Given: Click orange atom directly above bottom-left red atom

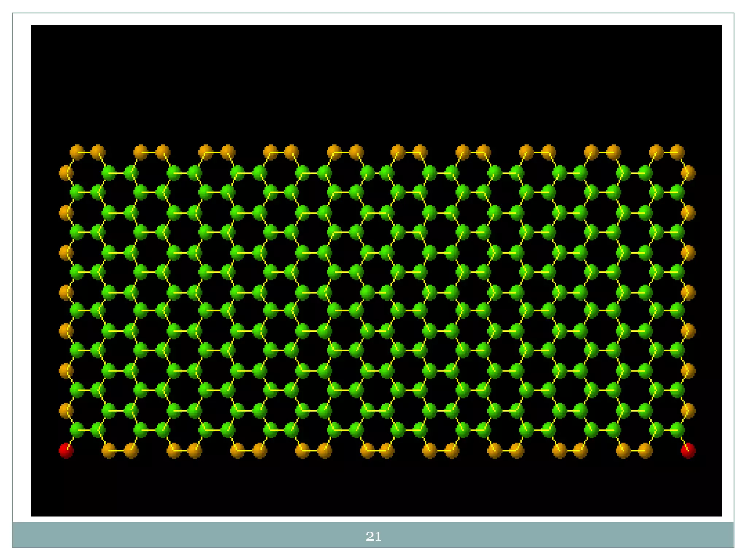Looking at the screenshot, I should coord(66,411).
